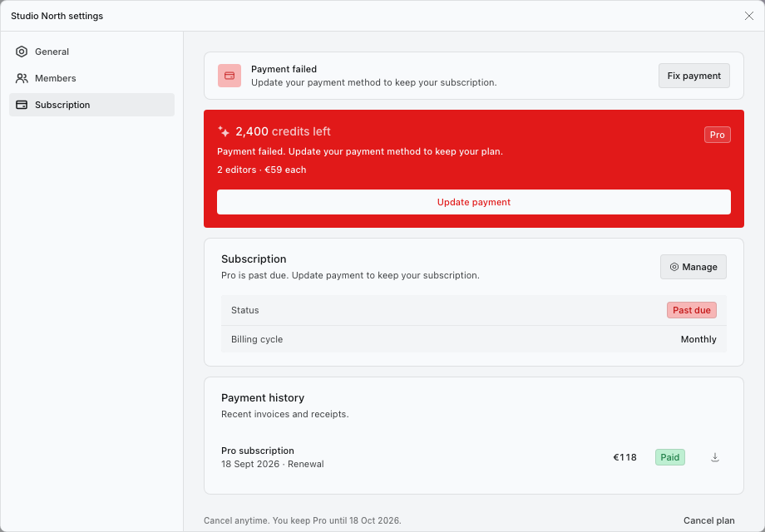765x532 pixels.
Task: Click the Past due status badge
Action: pos(691,310)
